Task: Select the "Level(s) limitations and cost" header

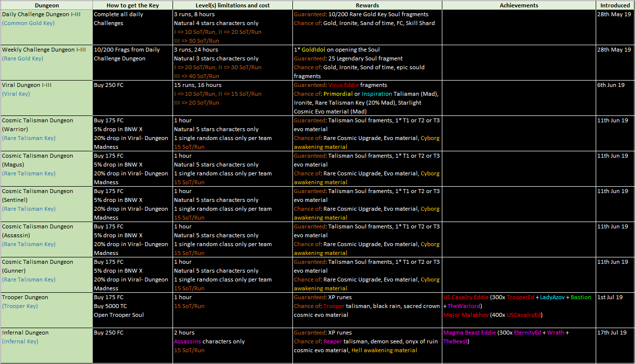Action: 232,5
